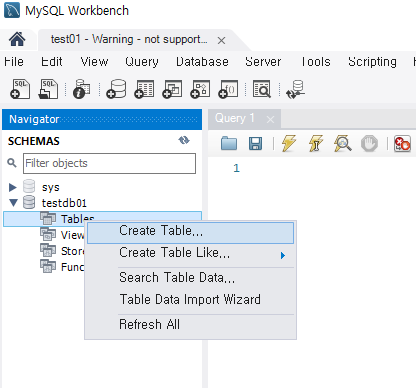Click the sys schema database icon

click(29, 186)
